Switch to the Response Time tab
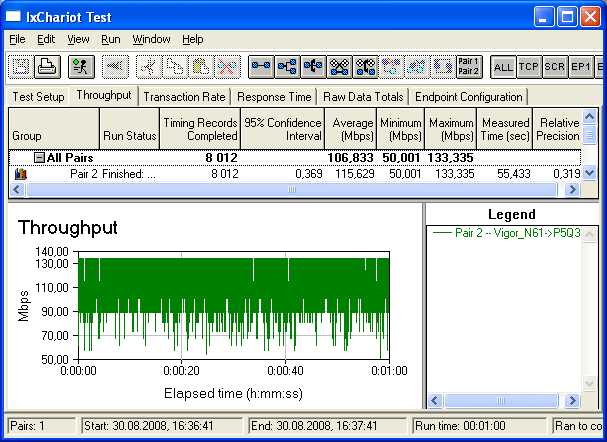The image size is (607, 442). 274,97
